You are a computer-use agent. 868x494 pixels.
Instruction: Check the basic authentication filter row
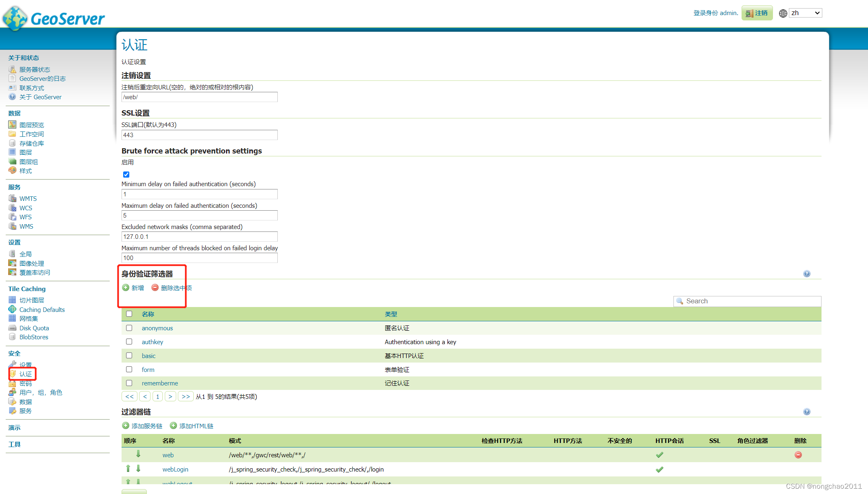pyautogui.click(x=129, y=355)
